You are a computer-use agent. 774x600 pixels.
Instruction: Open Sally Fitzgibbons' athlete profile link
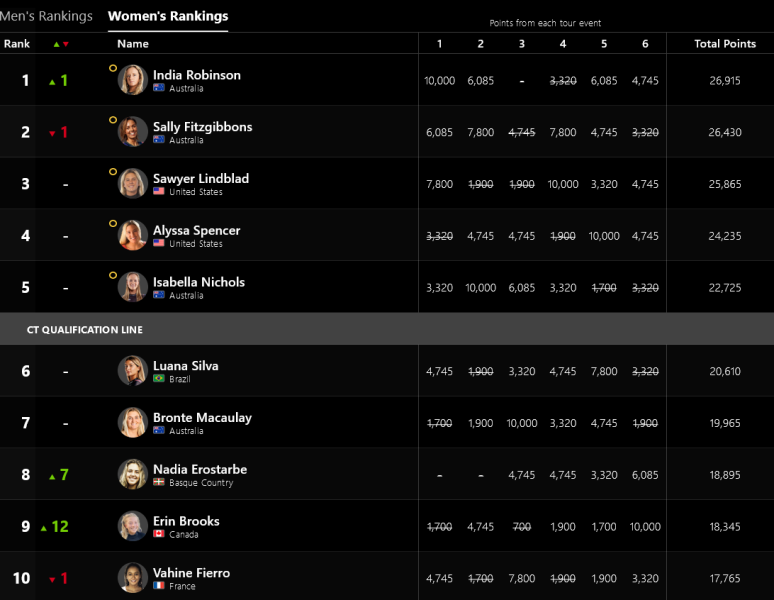(202, 127)
